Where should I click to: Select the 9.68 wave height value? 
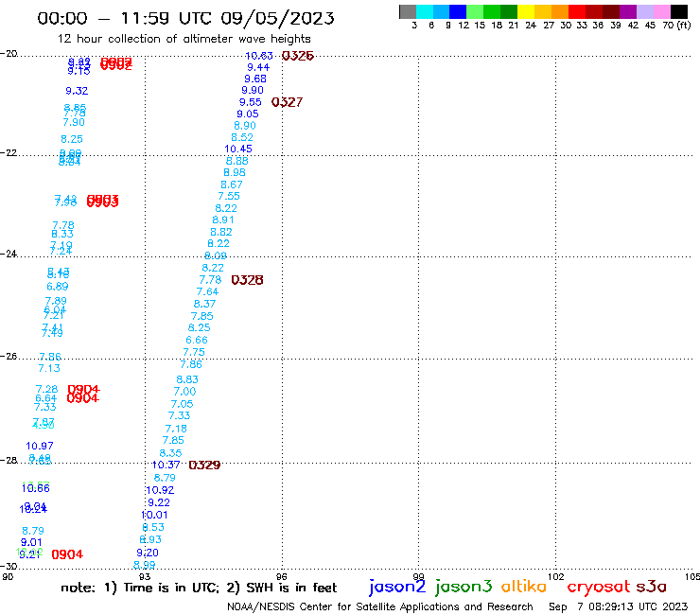point(255,79)
